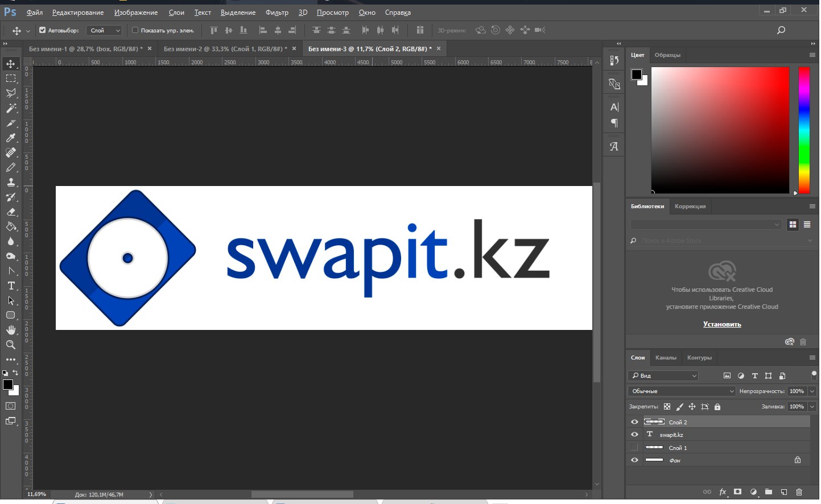Pick a color in the color field

point(720,130)
